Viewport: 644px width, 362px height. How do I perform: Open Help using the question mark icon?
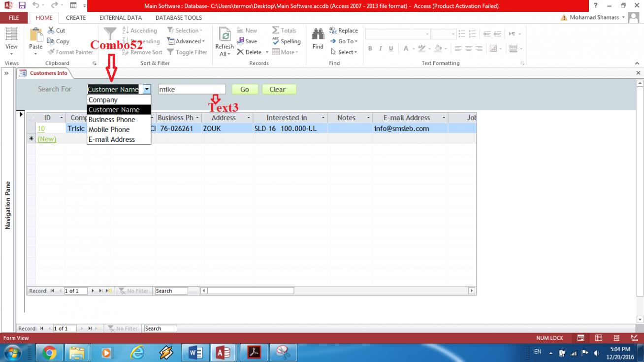tap(596, 5)
